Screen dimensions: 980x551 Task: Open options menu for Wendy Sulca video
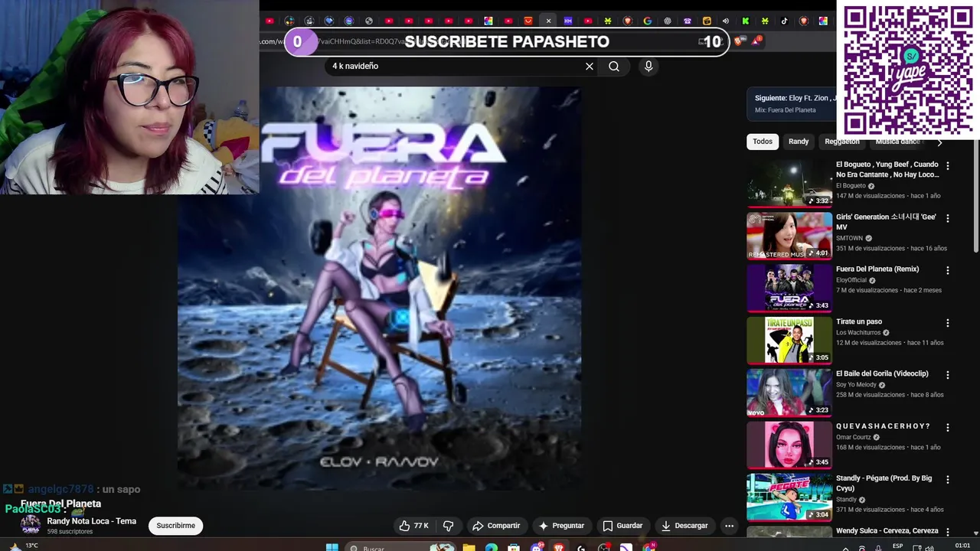click(948, 532)
